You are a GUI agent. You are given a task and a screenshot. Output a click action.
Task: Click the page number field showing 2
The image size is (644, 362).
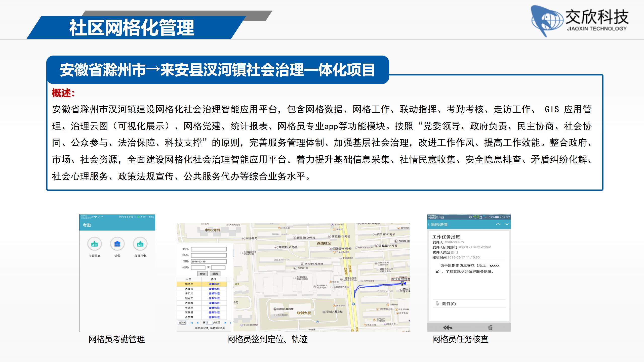pyautogui.click(x=209, y=323)
